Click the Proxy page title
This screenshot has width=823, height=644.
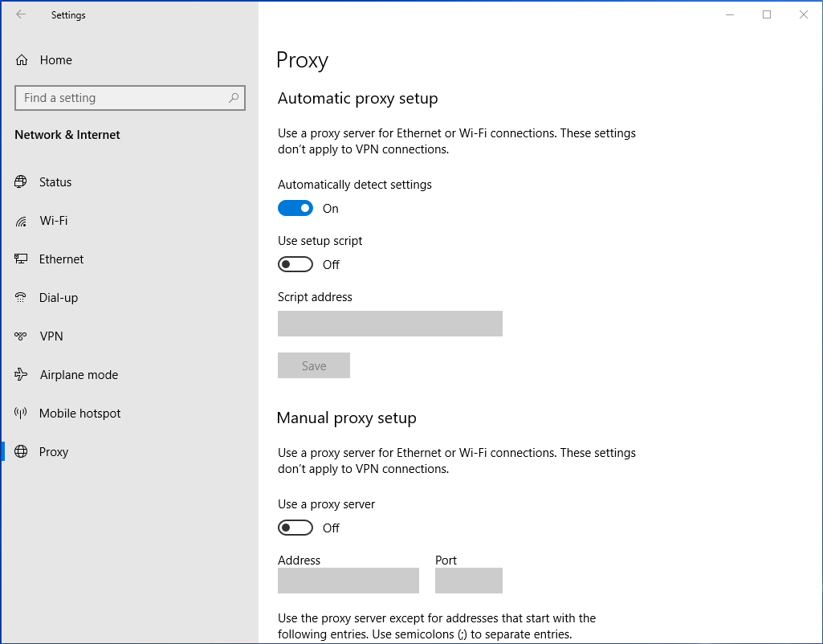click(x=303, y=60)
